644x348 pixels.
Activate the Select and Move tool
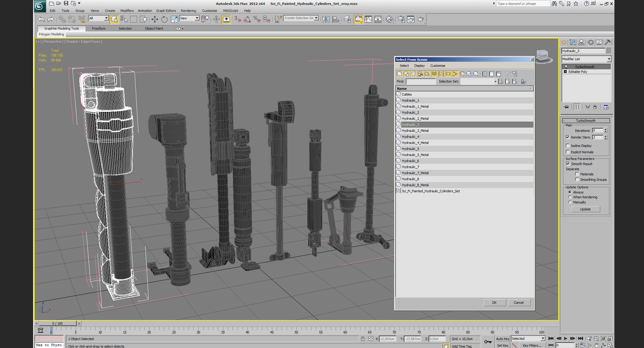(154, 19)
